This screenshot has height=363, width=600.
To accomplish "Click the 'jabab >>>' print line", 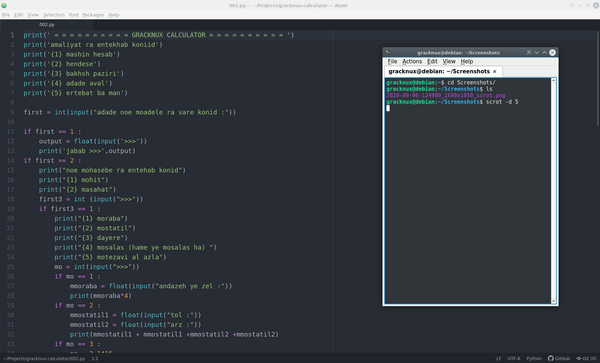I will [x=87, y=151].
